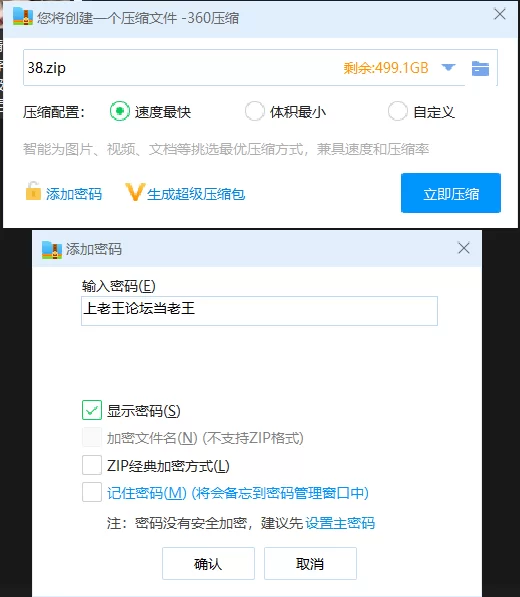Close the 添加密码 dialog with X icon
The height and width of the screenshot is (597, 520).
click(464, 248)
